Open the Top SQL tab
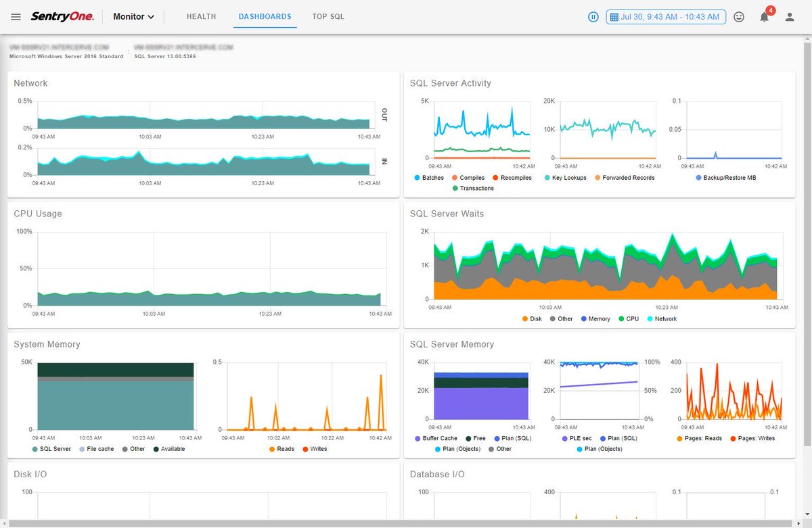The image size is (812, 528). pos(328,17)
